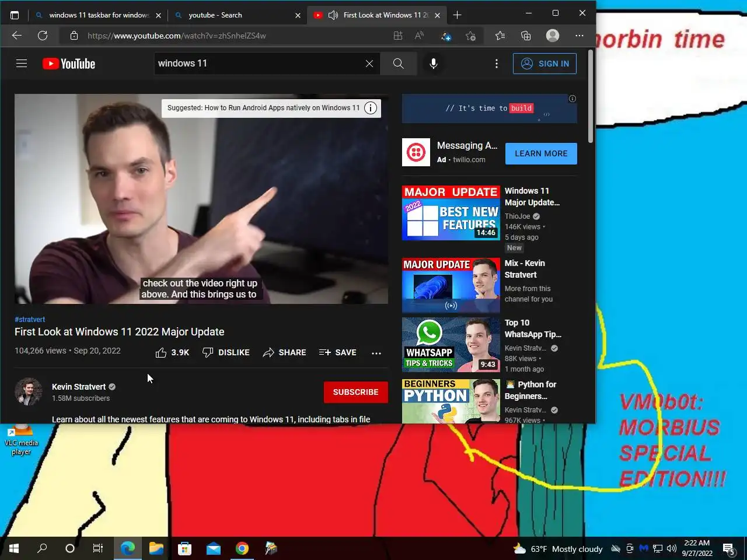
Task: Open Task View on taskbar
Action: 98,548
